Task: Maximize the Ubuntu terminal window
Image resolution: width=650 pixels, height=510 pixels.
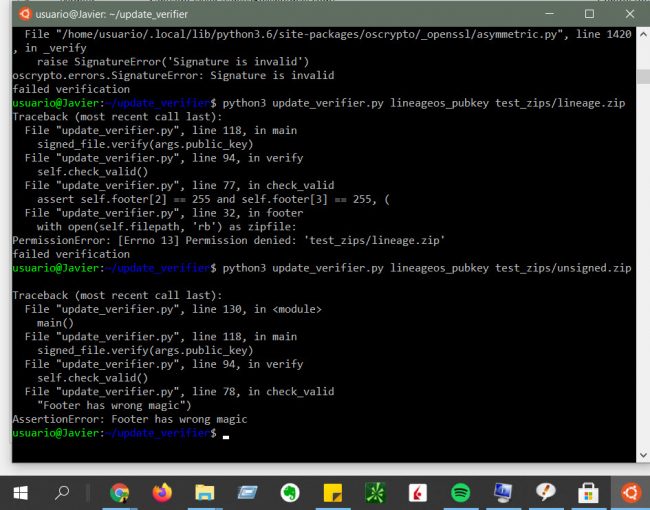Action: (589, 14)
